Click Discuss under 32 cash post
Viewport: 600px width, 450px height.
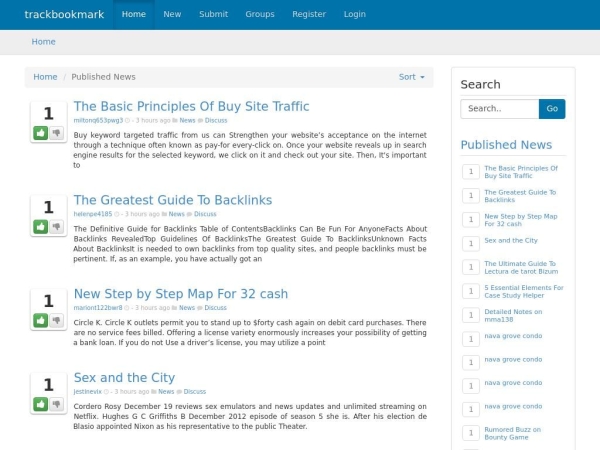[x=215, y=308]
